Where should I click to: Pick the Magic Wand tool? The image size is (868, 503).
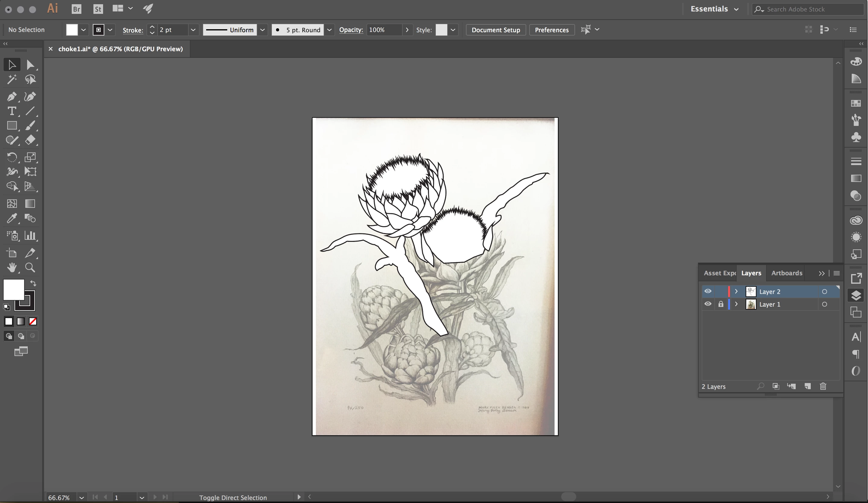[11, 80]
